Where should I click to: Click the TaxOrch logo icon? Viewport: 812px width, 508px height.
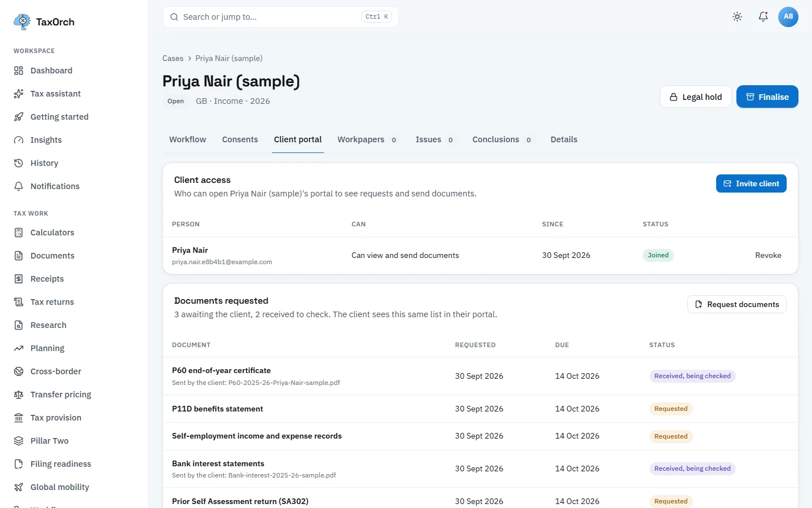tap(22, 22)
